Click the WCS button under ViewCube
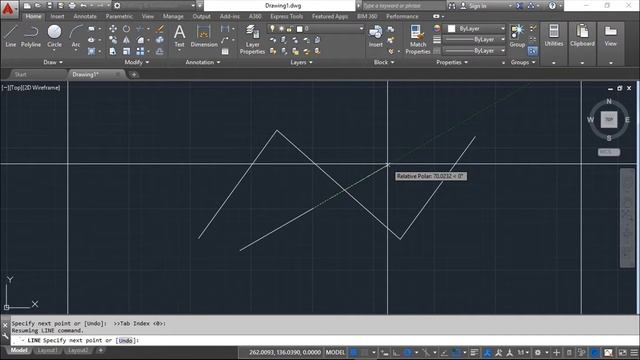 click(609, 152)
